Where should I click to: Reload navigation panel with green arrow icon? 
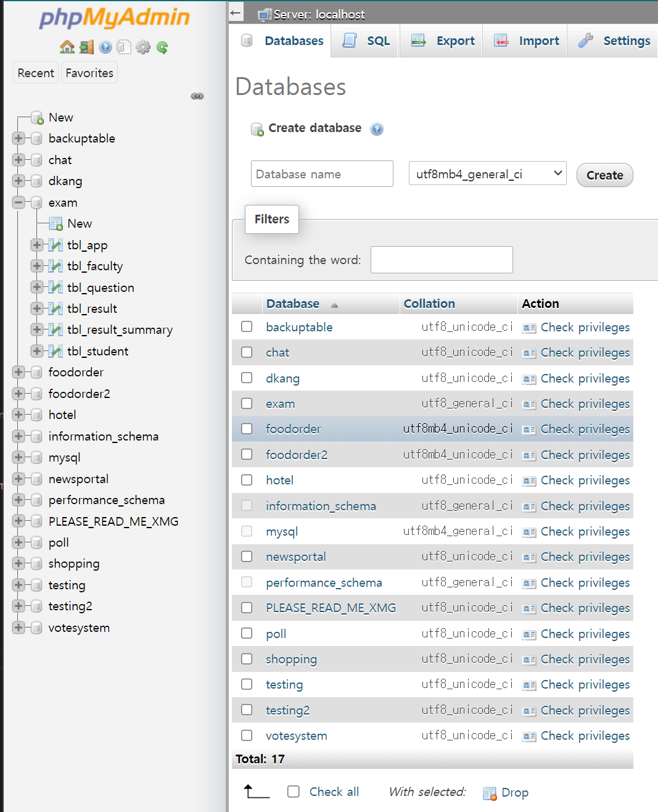click(x=162, y=47)
